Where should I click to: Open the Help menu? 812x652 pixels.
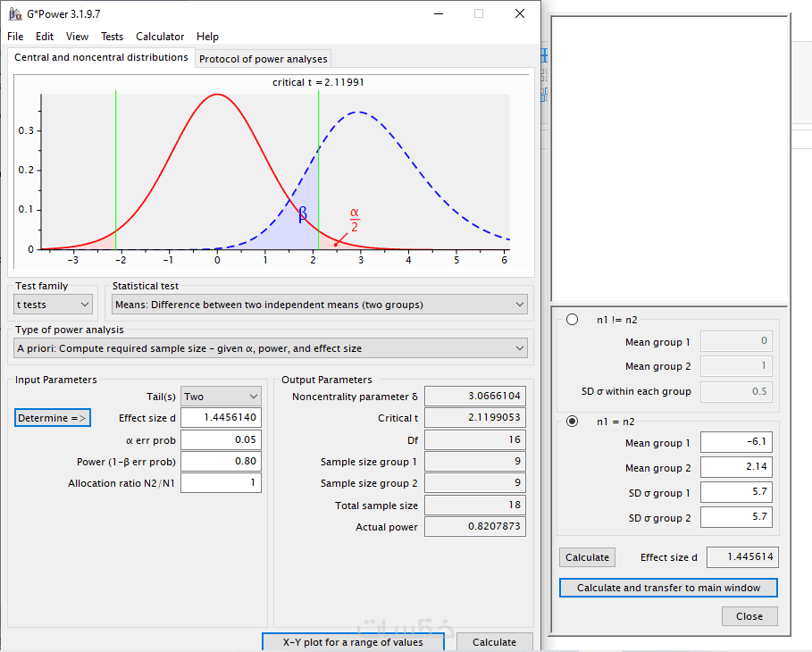coord(207,37)
